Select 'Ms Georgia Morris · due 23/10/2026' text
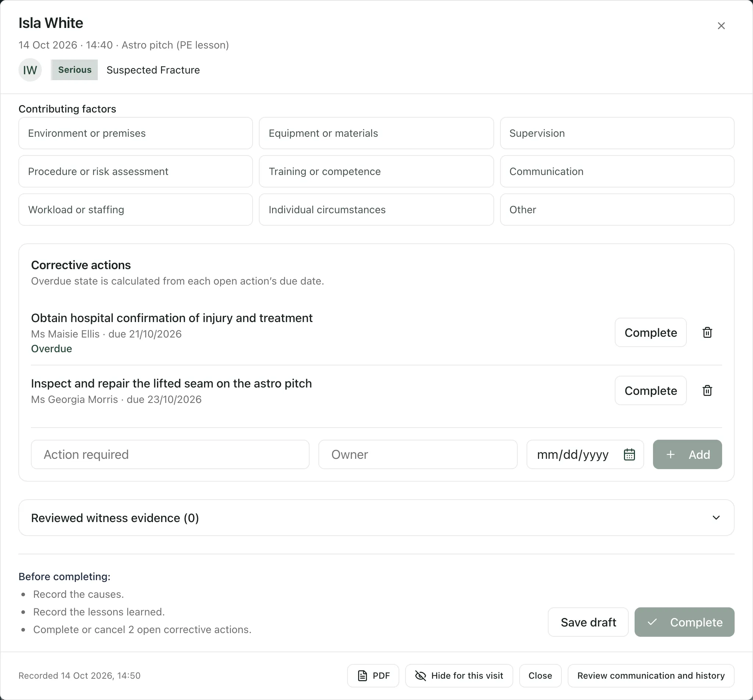Image resolution: width=753 pixels, height=700 pixels. [x=116, y=399]
